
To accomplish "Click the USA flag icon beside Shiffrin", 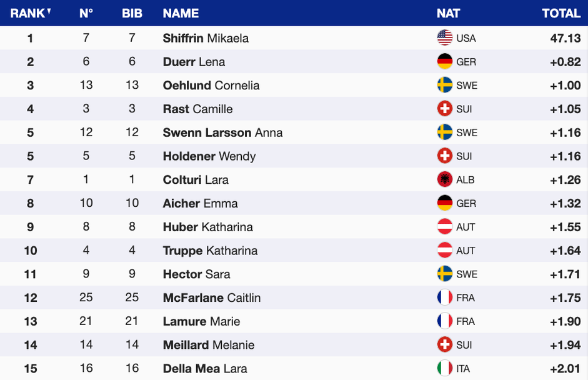I will tap(444, 37).
